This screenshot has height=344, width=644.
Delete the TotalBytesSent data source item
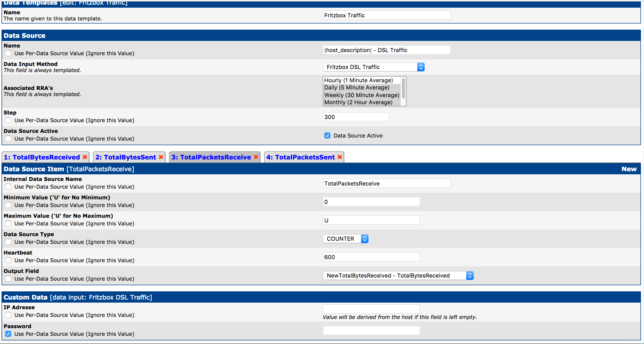161,157
